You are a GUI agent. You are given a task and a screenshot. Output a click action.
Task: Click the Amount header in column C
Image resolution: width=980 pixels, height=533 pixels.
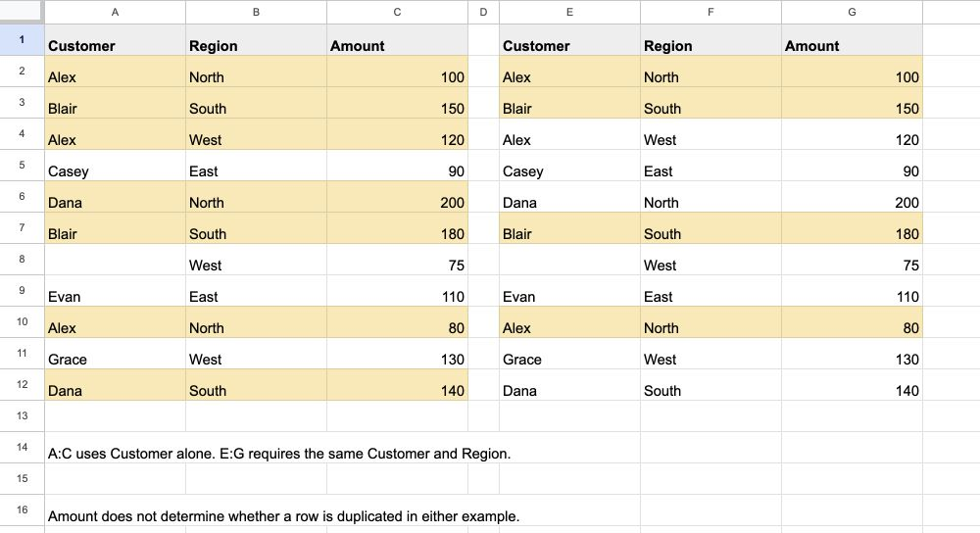(x=397, y=40)
